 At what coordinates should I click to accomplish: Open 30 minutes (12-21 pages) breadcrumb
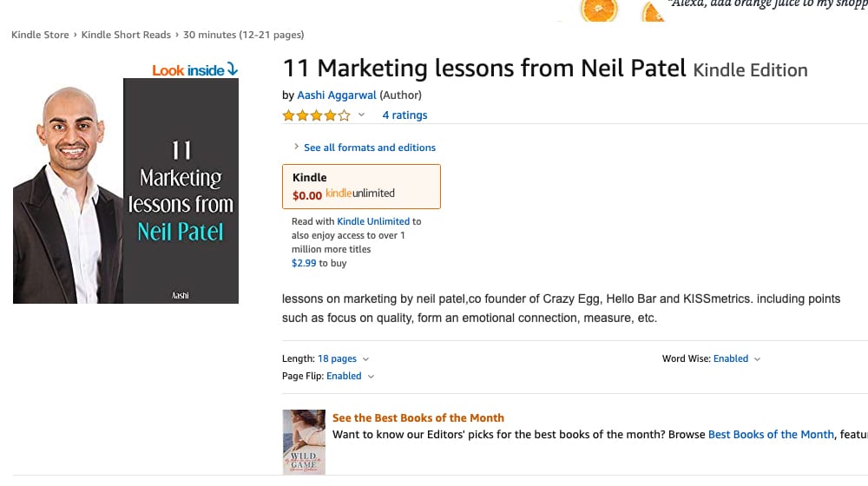coord(244,35)
